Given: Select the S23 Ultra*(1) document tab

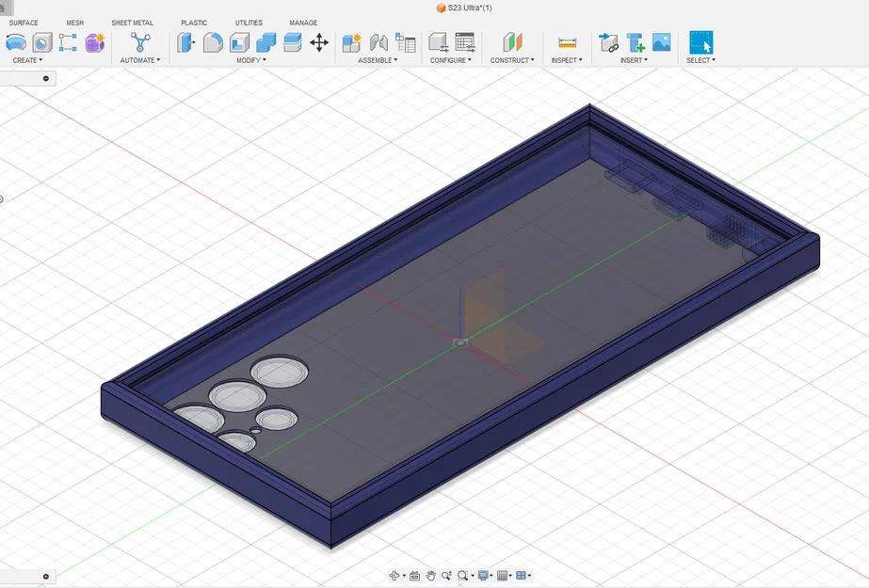Looking at the screenshot, I should pyautogui.click(x=464, y=8).
